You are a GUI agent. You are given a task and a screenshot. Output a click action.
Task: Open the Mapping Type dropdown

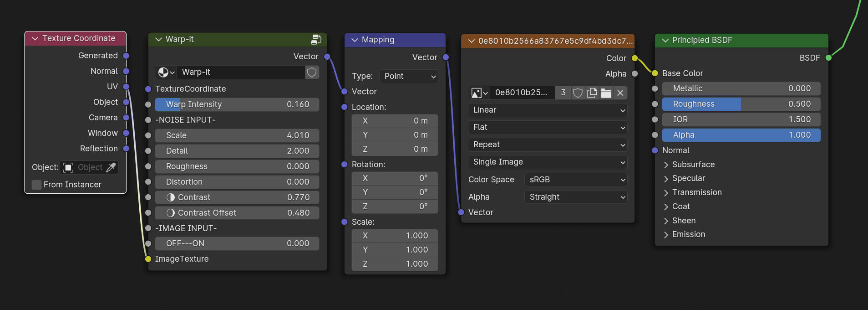pyautogui.click(x=409, y=76)
